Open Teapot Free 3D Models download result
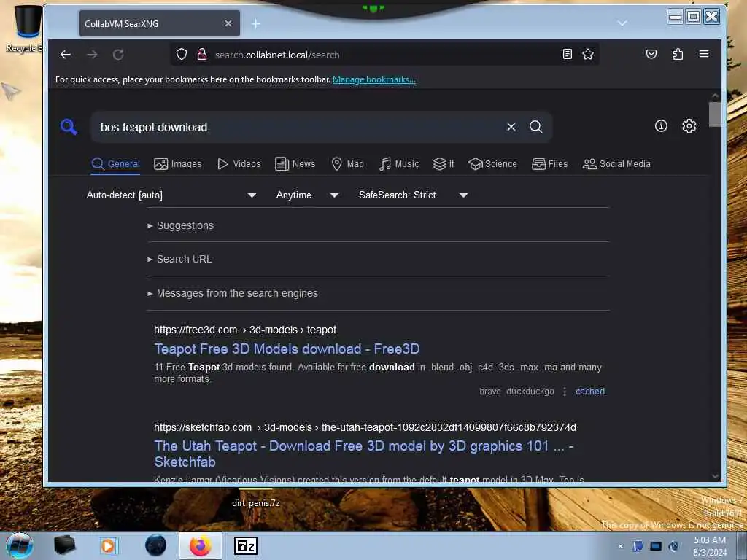This screenshot has width=747, height=560. pyautogui.click(x=287, y=349)
